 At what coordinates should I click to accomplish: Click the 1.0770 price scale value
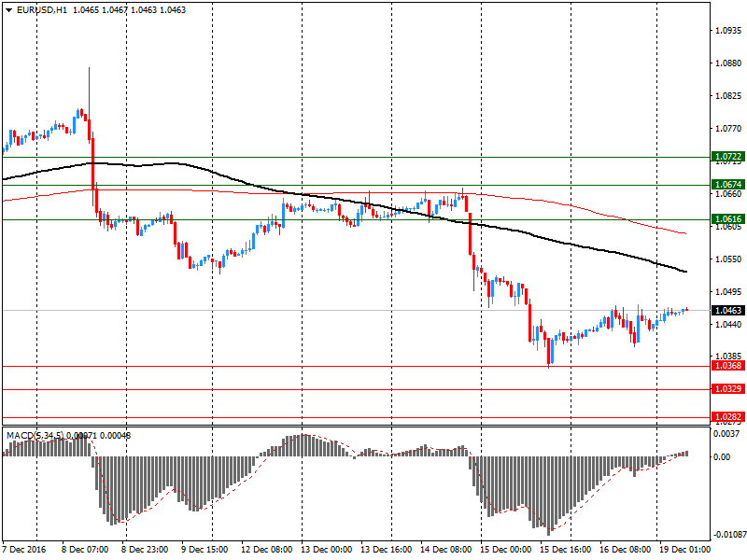[x=728, y=129]
